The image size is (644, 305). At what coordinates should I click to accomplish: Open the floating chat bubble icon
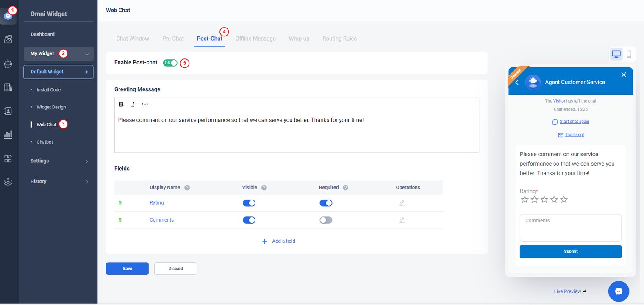(x=619, y=291)
